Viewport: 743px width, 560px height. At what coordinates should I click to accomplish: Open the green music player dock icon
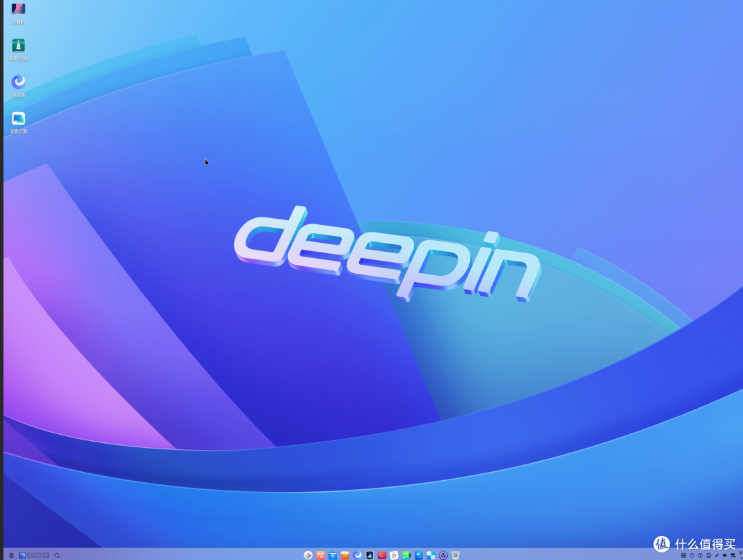pos(406,555)
